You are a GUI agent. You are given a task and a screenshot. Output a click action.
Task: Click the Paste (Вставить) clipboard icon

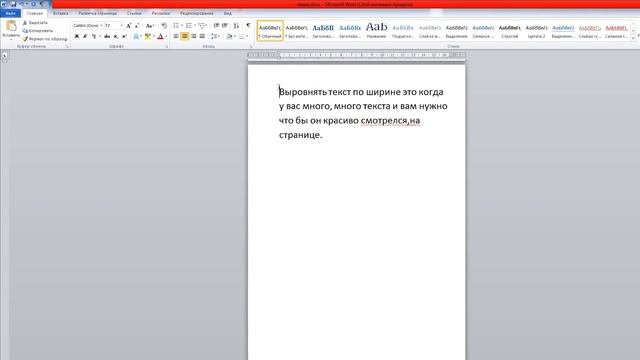click(11, 26)
